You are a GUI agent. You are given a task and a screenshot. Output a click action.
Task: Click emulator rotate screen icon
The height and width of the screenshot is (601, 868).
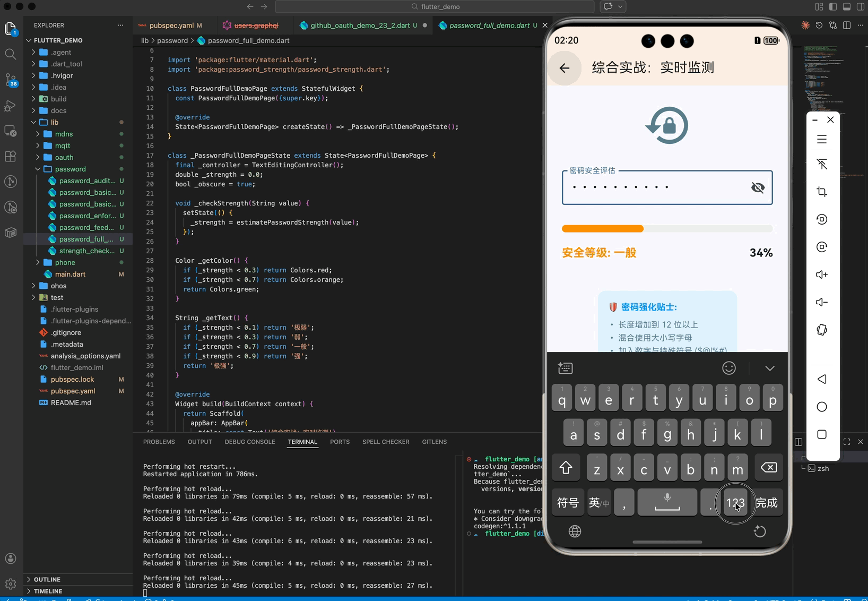coord(822,330)
